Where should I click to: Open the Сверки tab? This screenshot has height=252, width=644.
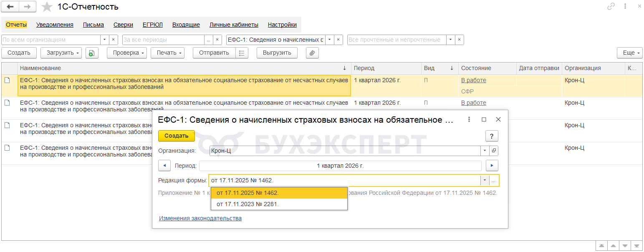pos(123,25)
